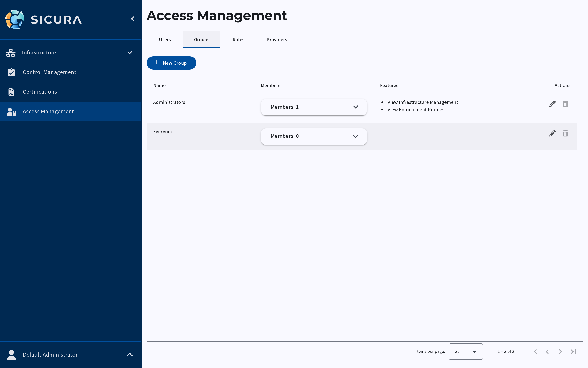Viewport: 588px width, 368px height.
Task: Click the Infrastructure network icon
Action: pos(11,53)
